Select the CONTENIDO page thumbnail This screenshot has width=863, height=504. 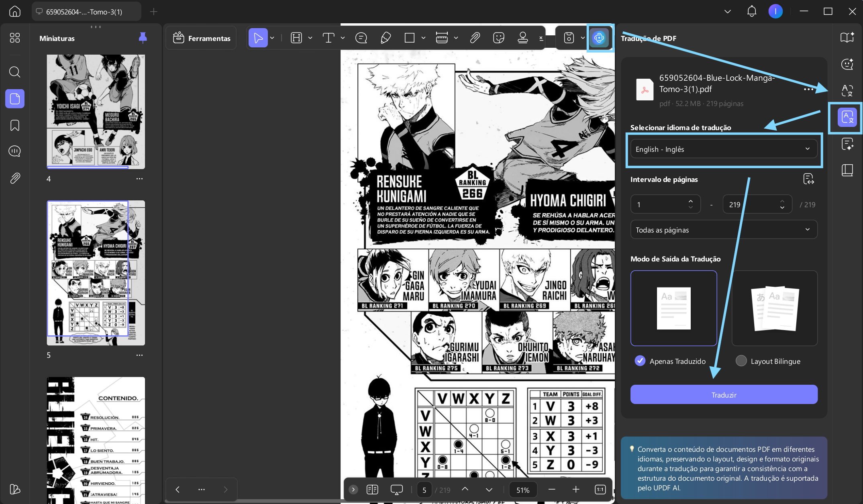[96, 440]
